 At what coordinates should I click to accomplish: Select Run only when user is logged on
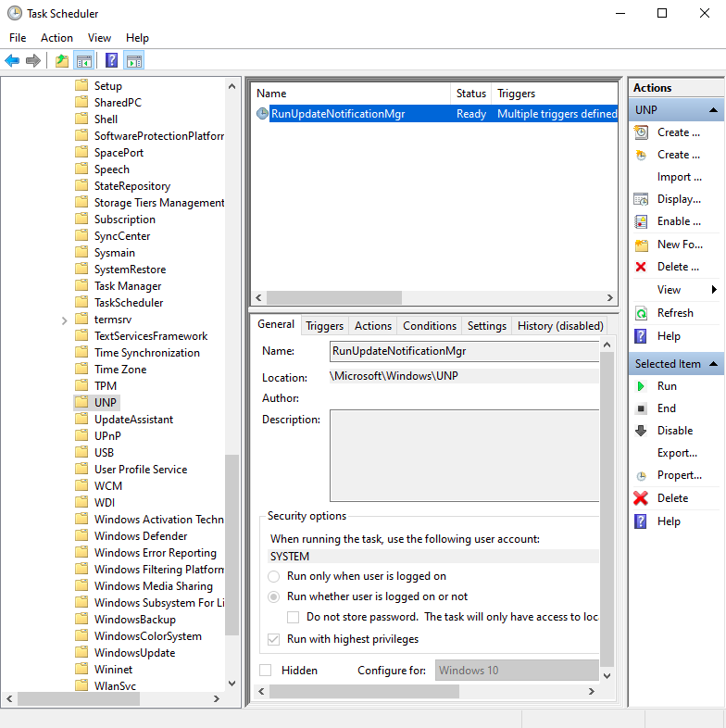coord(274,576)
